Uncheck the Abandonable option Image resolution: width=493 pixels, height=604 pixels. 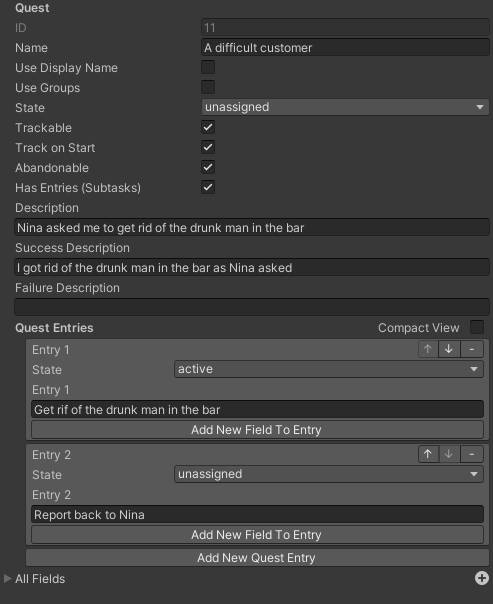coord(208,167)
